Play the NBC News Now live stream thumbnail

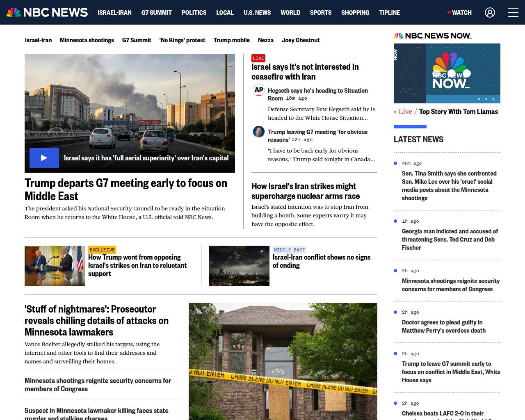click(447, 73)
